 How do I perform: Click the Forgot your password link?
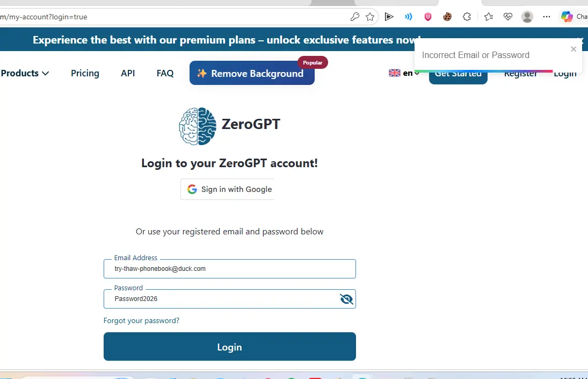tap(141, 320)
